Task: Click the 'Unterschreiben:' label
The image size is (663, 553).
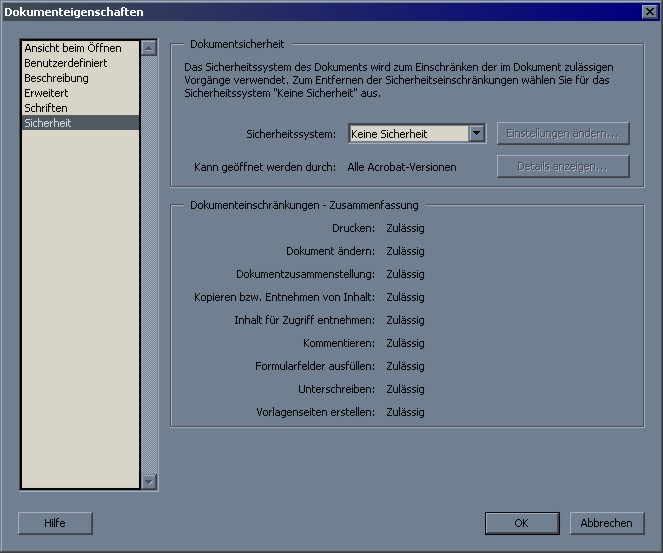Action: click(x=337, y=389)
